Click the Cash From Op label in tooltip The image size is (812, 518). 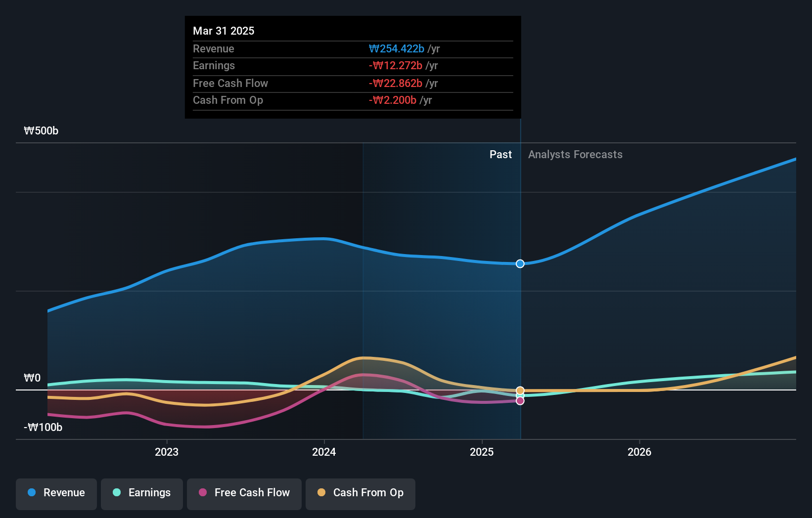(x=228, y=100)
